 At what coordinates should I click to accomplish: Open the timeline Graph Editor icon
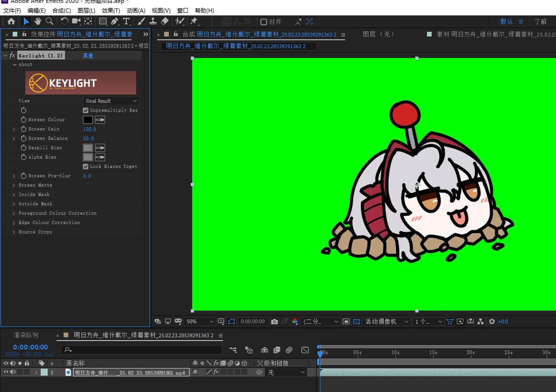[x=305, y=350]
